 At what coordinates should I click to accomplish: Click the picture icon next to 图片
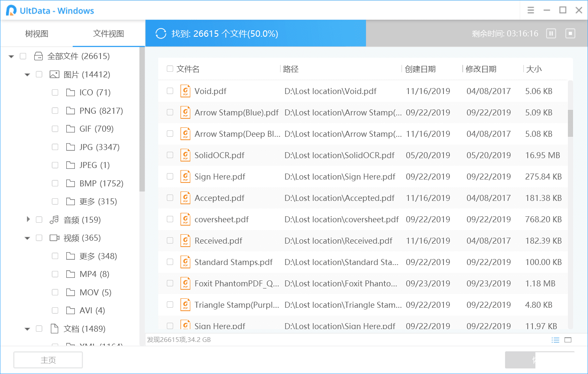tap(54, 74)
